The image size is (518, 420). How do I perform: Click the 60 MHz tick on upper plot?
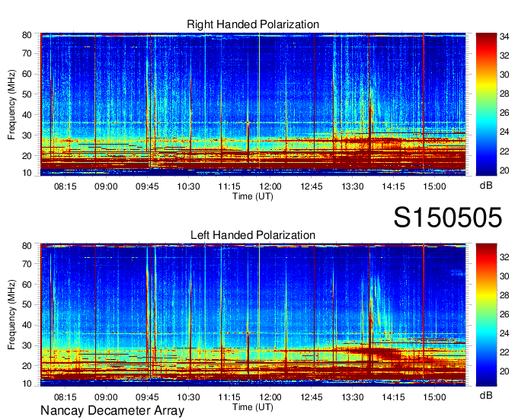tap(27, 74)
